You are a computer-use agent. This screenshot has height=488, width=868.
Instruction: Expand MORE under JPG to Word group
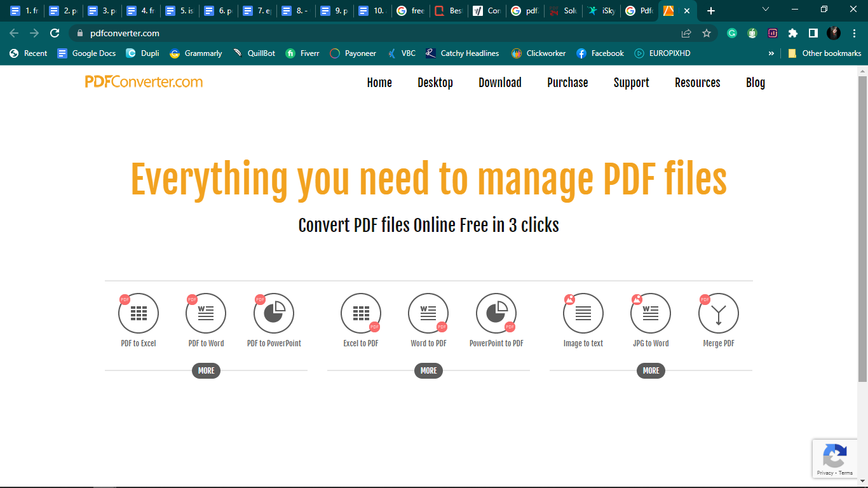pos(651,370)
